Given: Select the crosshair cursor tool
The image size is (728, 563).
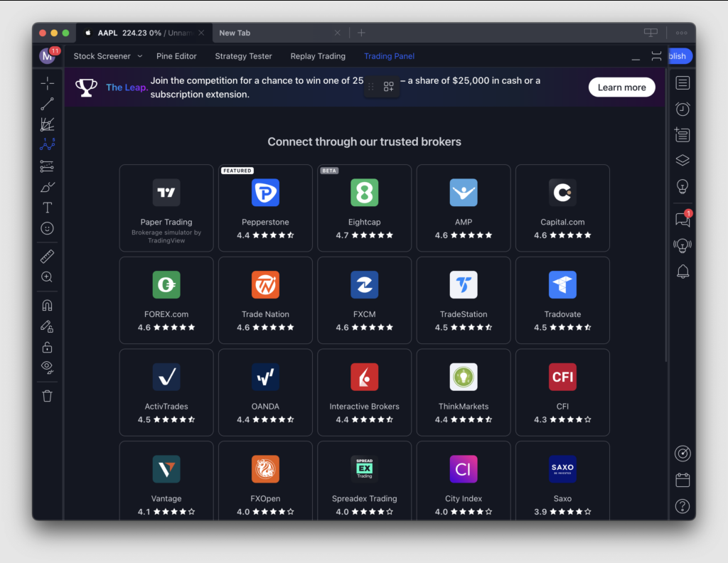Looking at the screenshot, I should click(48, 84).
